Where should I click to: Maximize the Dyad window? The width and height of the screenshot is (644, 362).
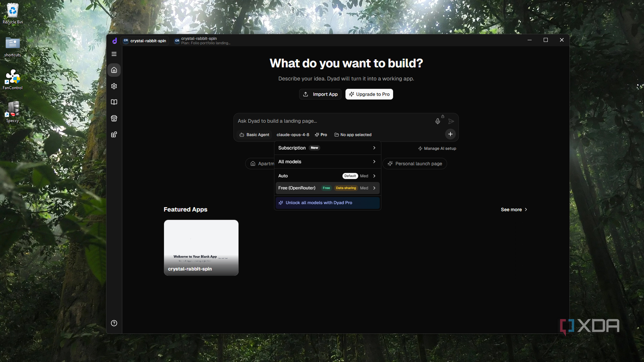[x=546, y=40]
